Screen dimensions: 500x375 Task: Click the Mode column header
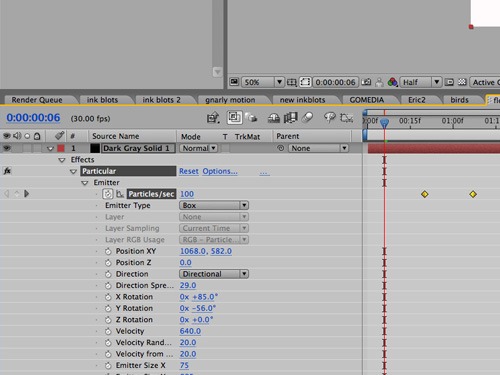click(x=191, y=136)
